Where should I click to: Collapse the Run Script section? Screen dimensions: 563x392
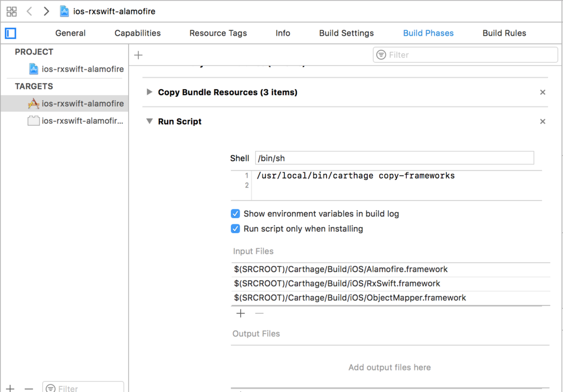tap(150, 121)
